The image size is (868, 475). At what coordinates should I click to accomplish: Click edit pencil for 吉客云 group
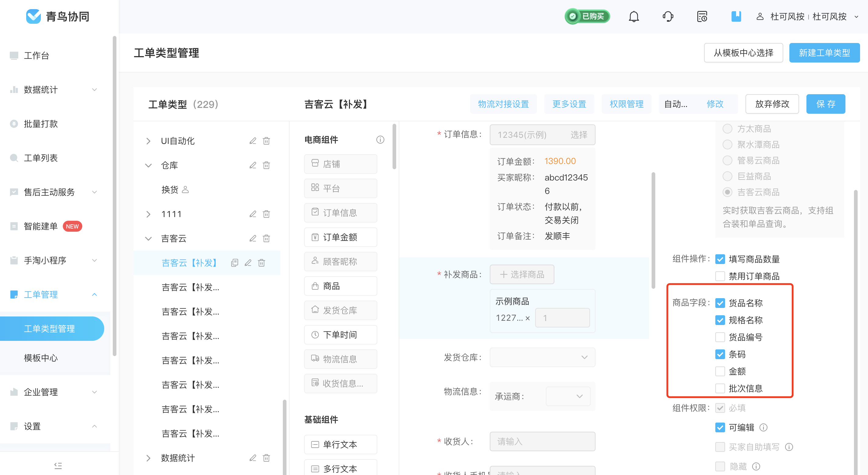pos(253,238)
